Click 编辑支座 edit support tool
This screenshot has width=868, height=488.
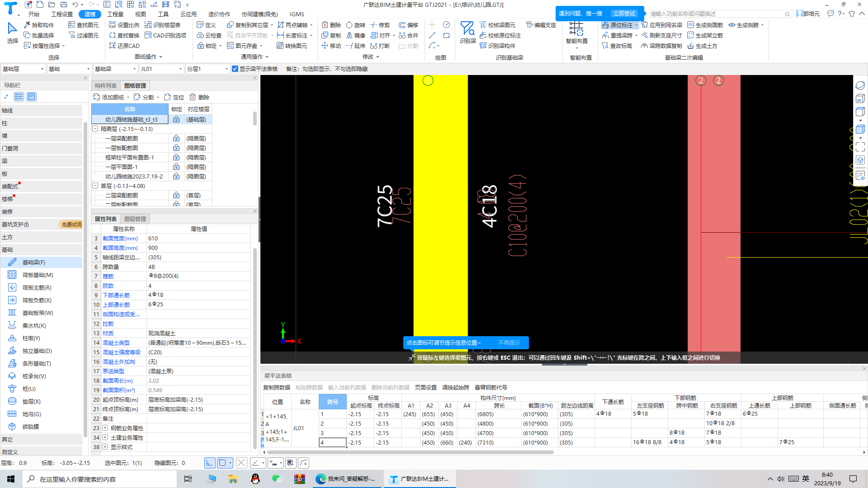click(x=541, y=25)
